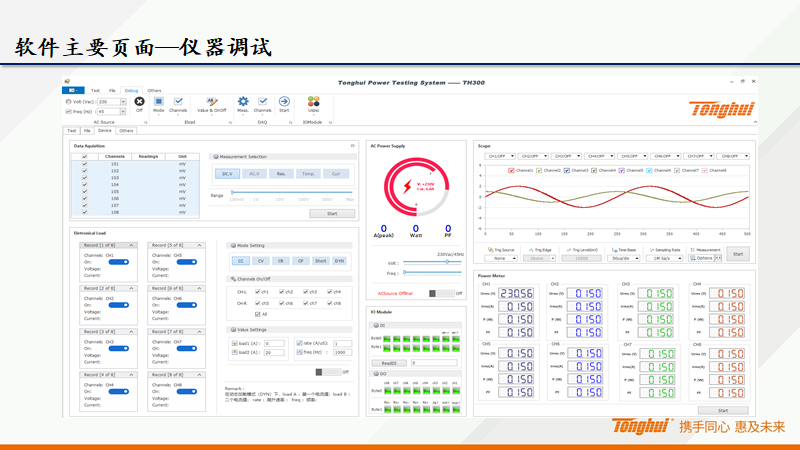
Task: Open the Volt (Vac) dropdown
Action: click(x=123, y=102)
